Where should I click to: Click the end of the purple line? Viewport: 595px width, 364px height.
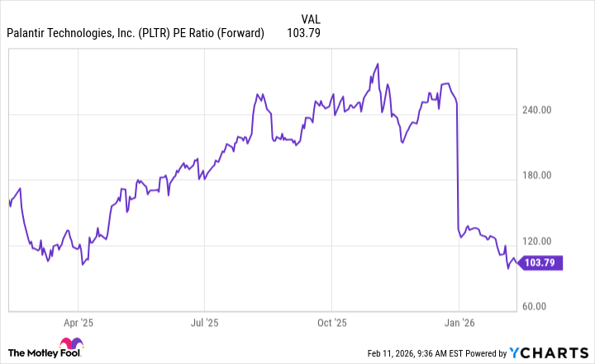pyautogui.click(x=518, y=263)
